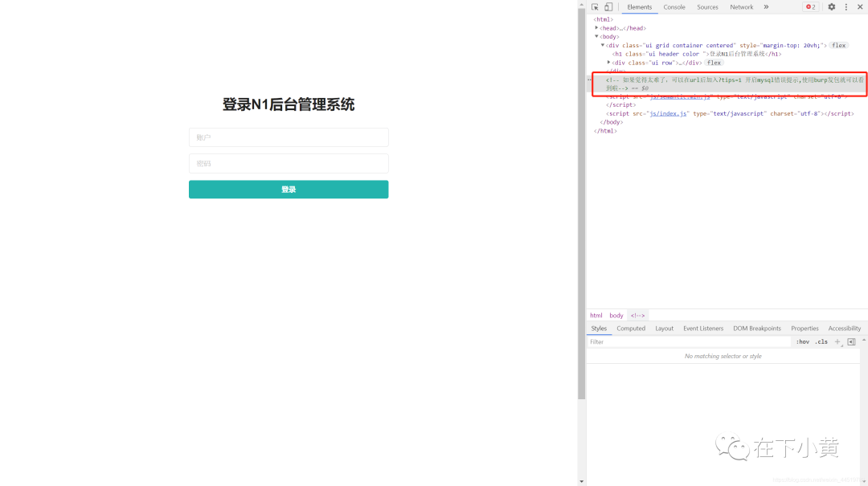Click the page scrollbar down arrow
The width and height of the screenshot is (868, 486).
581,481
